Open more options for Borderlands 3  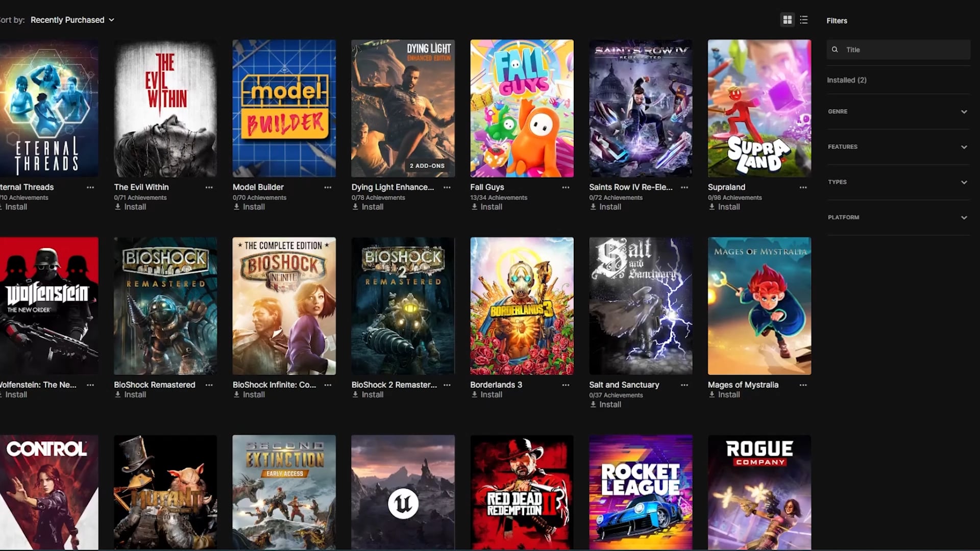566,385
